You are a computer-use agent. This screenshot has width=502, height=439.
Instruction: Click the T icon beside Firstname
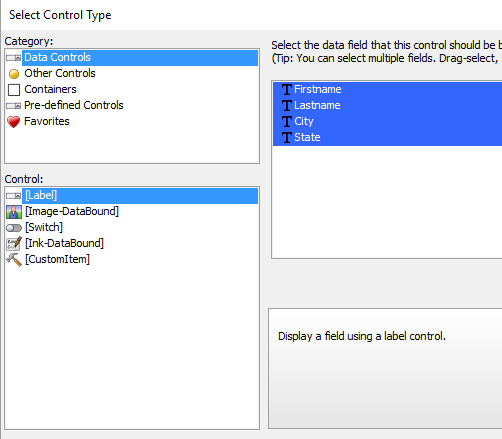(x=287, y=90)
